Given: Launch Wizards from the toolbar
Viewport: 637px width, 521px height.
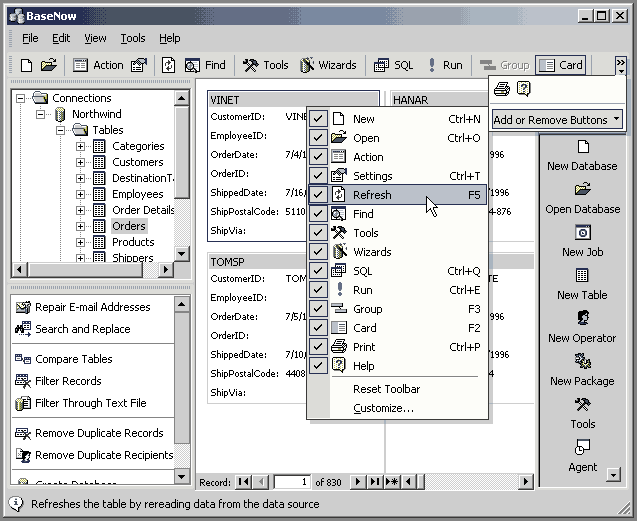Looking at the screenshot, I should [328, 65].
